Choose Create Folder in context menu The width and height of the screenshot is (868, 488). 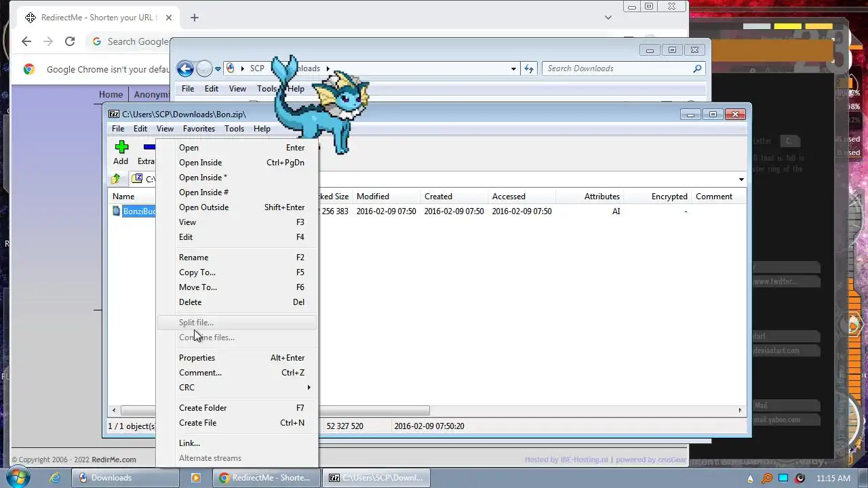tap(237, 408)
